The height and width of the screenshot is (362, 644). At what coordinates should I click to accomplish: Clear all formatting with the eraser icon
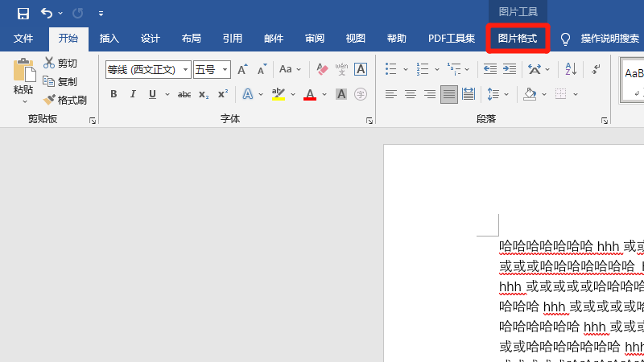click(322, 70)
